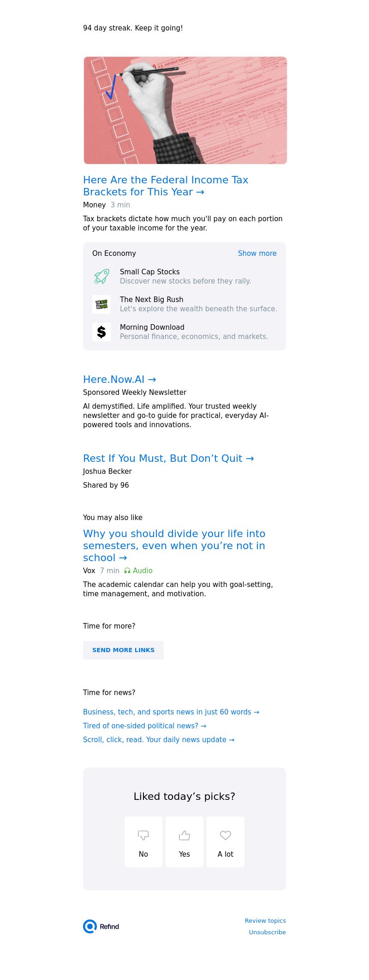Open the Federal Income Tax Brackets article
The image size is (369, 980).
tap(166, 186)
